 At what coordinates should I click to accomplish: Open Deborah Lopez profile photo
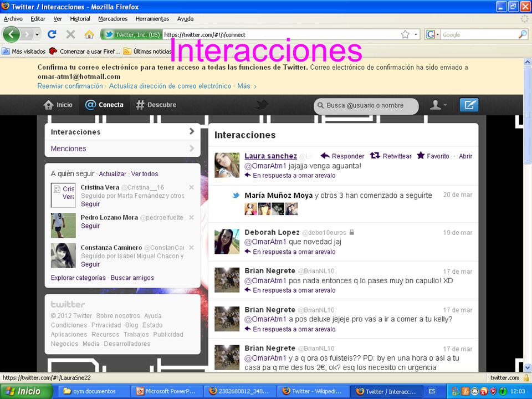[227, 242]
